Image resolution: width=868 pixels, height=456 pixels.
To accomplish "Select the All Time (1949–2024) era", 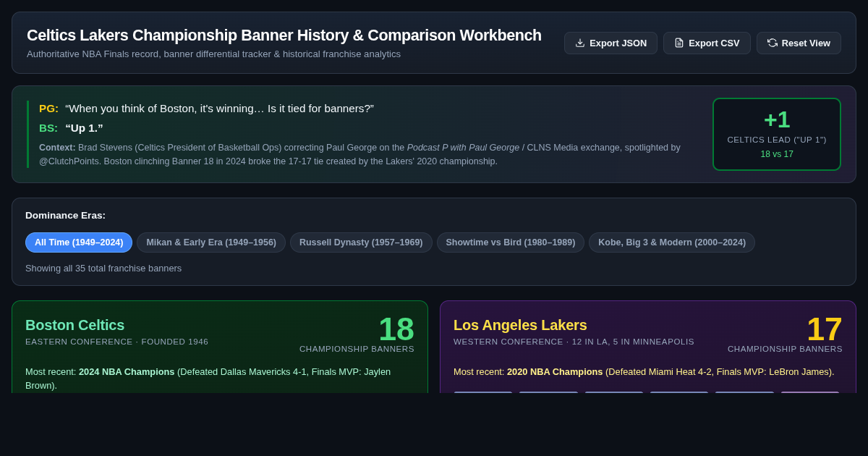I will pos(79,242).
